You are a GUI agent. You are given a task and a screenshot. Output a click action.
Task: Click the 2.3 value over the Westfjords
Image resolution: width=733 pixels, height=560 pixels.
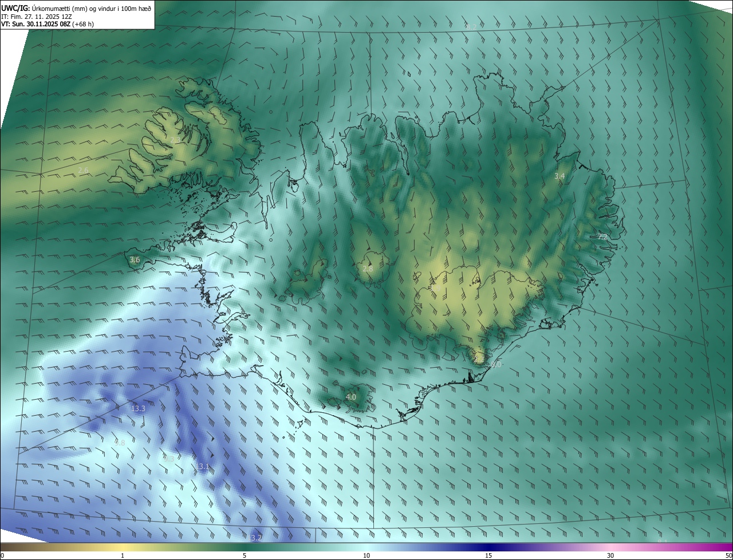pyautogui.click(x=175, y=140)
